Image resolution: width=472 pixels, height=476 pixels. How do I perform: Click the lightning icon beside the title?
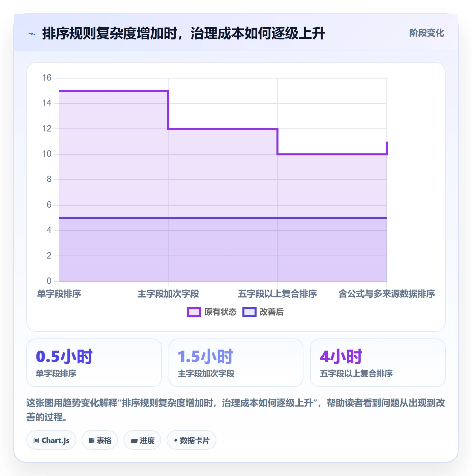coord(32,34)
